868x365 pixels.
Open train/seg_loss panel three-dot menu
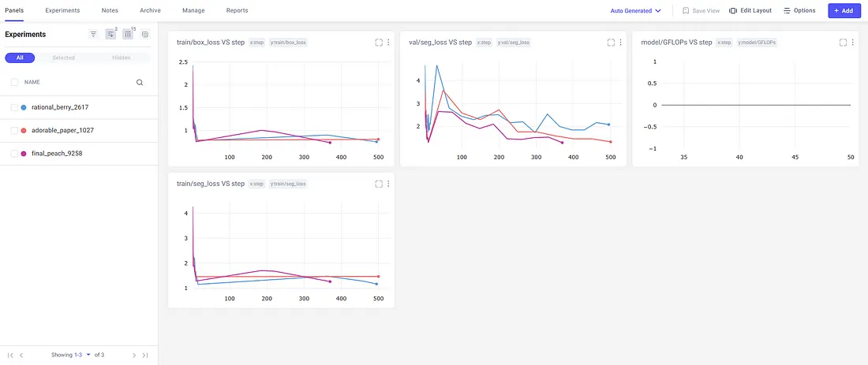pos(388,184)
